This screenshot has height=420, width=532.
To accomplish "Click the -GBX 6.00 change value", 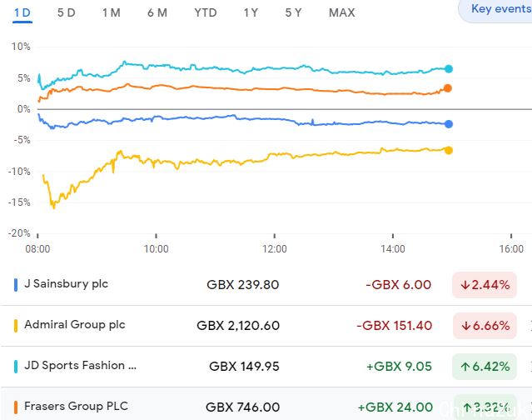I will pyautogui.click(x=398, y=285).
